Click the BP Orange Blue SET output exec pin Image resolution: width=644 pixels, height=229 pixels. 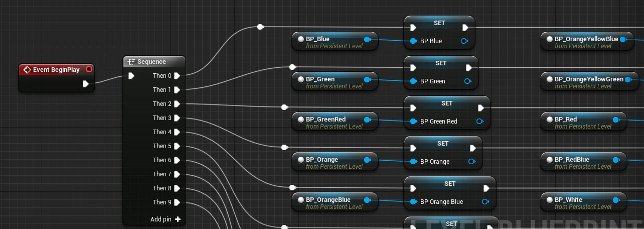(487, 188)
